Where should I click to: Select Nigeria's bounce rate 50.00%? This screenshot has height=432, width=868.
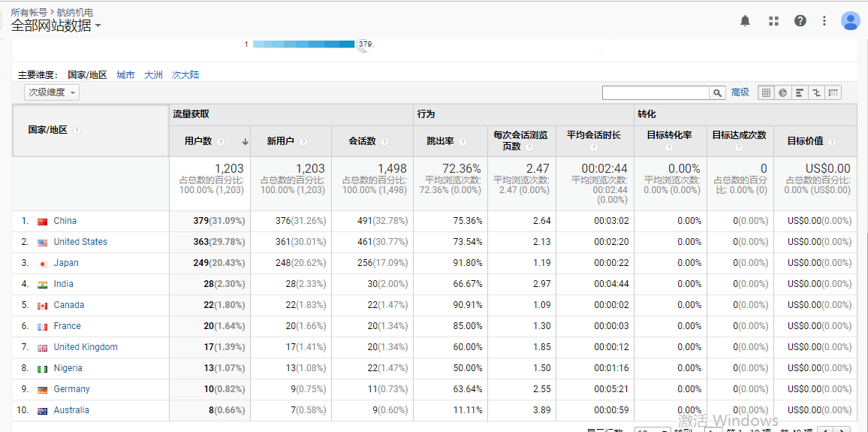point(468,368)
